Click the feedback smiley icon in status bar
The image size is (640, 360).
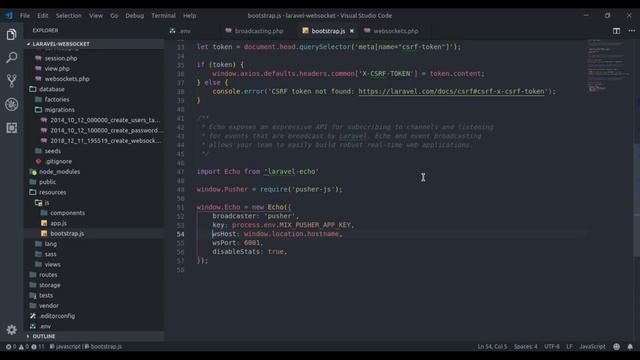coord(616,347)
